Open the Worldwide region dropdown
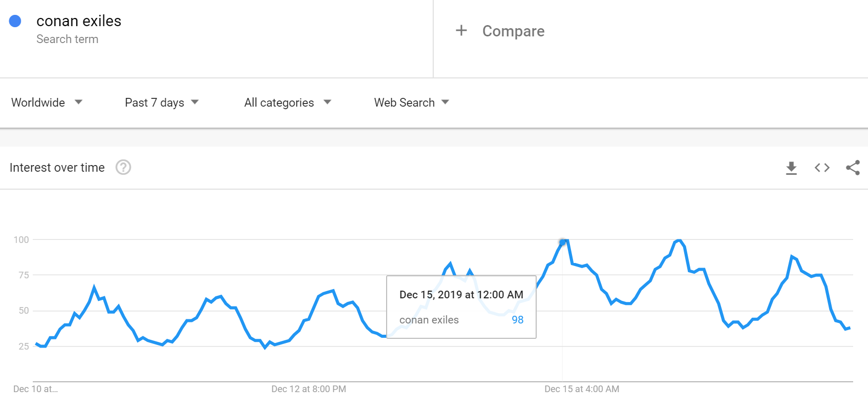 47,103
